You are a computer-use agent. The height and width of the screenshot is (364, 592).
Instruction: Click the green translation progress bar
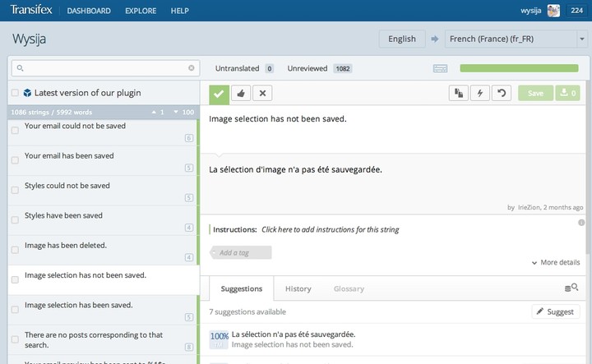point(519,68)
